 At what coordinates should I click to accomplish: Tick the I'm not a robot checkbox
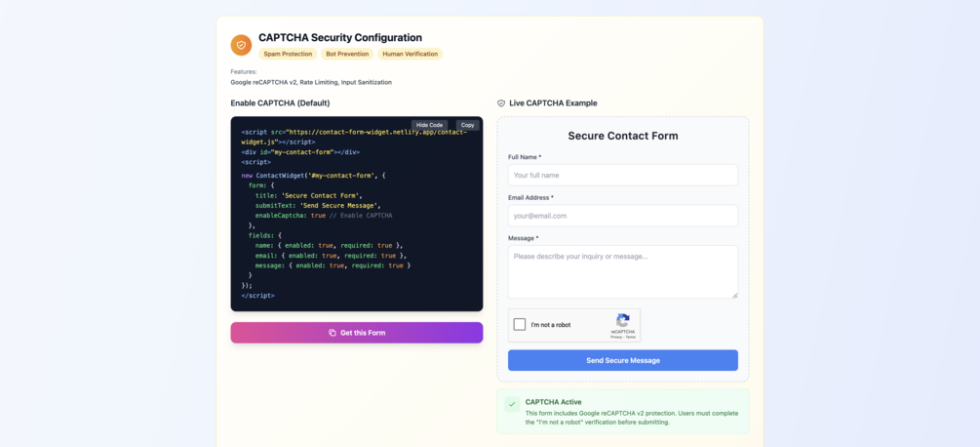(x=520, y=324)
